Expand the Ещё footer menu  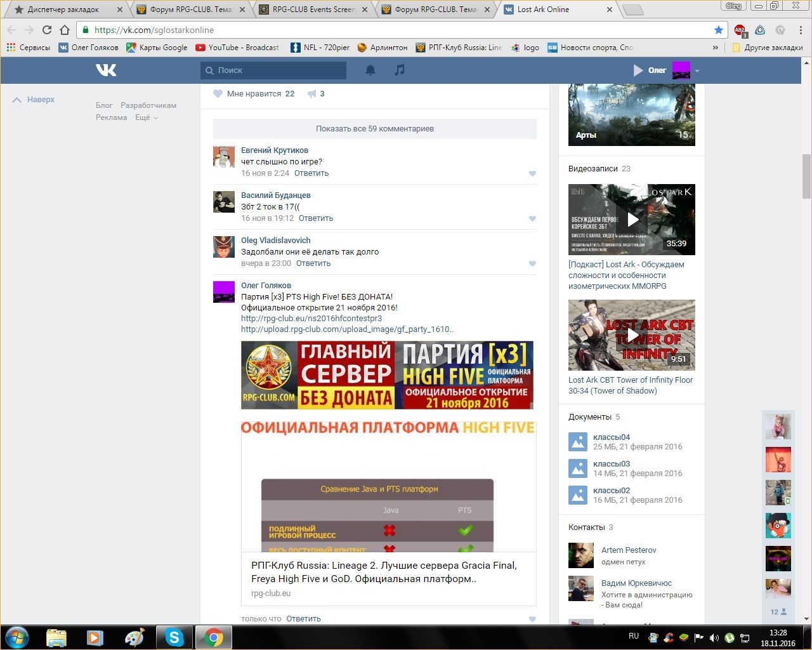point(146,117)
